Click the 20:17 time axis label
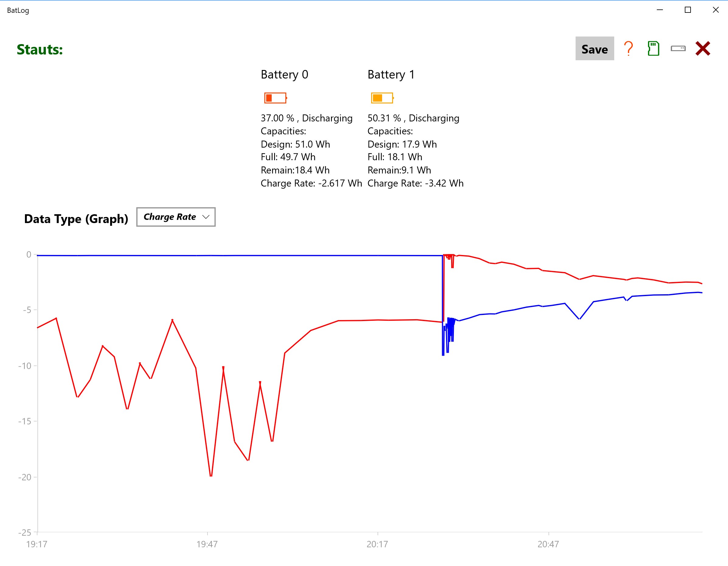This screenshot has height=566, width=728. tap(377, 544)
